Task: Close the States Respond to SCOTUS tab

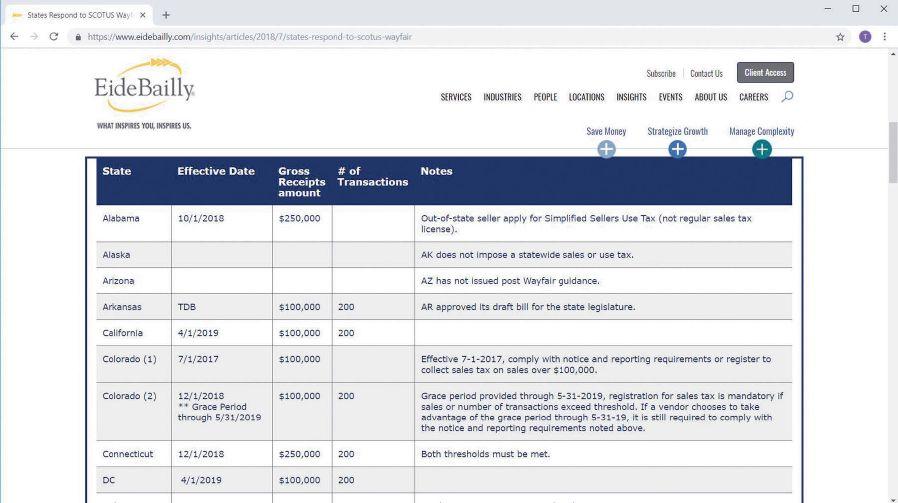Action: point(143,15)
